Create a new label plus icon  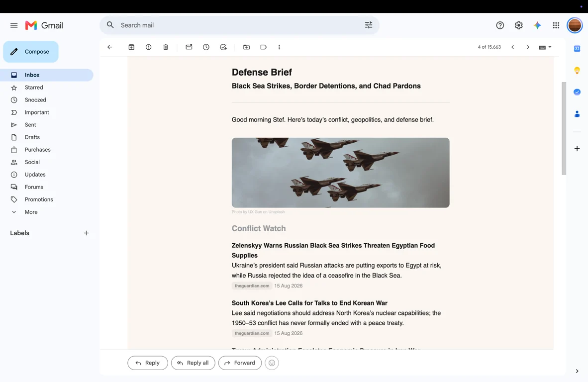tap(86, 233)
